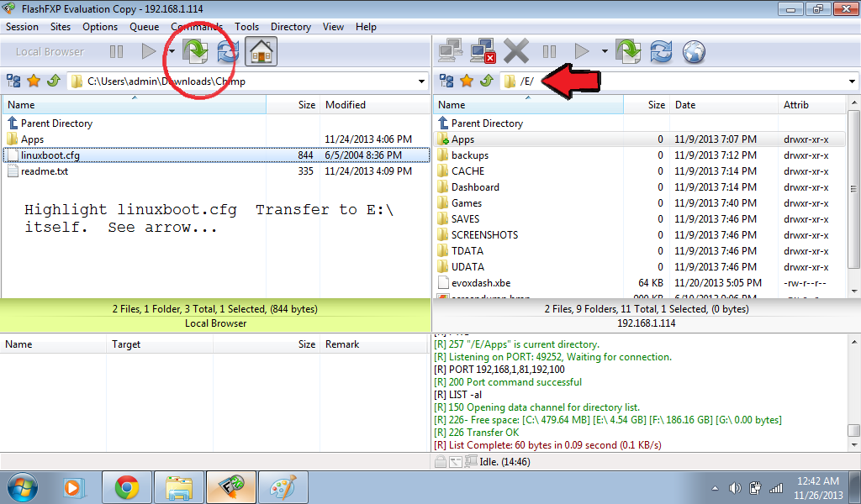Refresh the local browser file list
The width and height of the screenshot is (861, 504).
pyautogui.click(x=228, y=51)
